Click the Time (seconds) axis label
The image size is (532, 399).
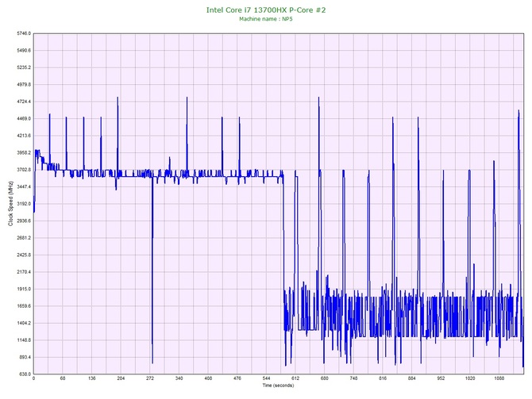[x=278, y=386]
